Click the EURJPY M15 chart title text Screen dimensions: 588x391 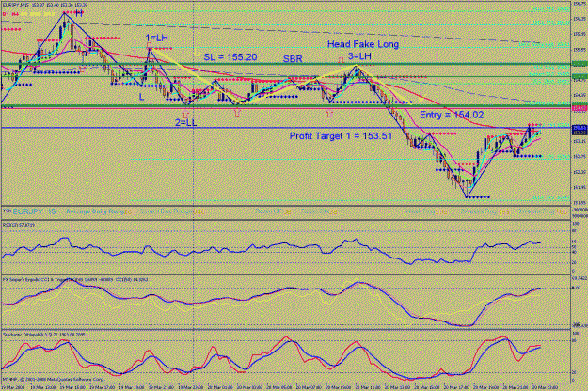44,5
